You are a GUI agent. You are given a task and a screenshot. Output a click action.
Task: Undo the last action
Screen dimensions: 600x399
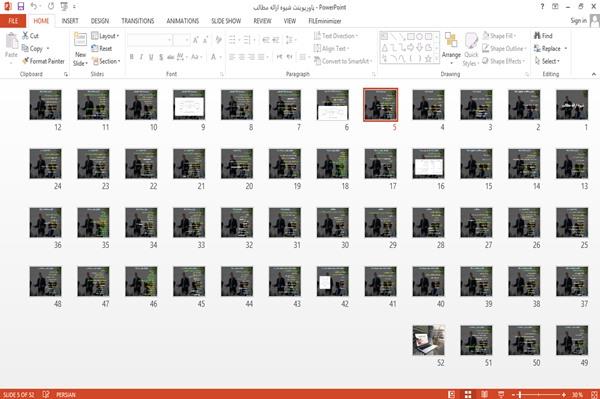coord(34,6)
